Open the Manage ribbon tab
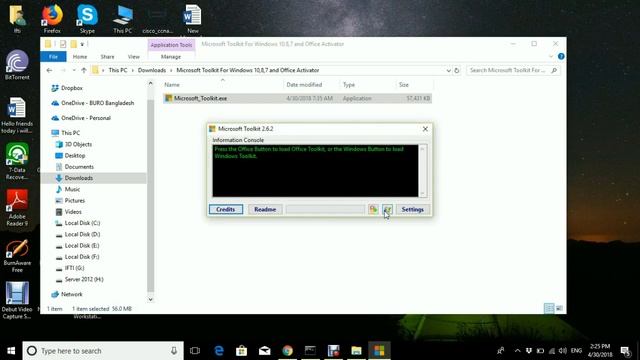 171,57
